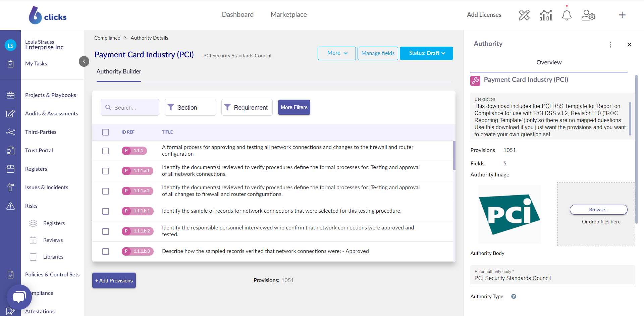Click the + Add Provisions button
Image resolution: width=644 pixels, height=316 pixels.
[114, 280]
